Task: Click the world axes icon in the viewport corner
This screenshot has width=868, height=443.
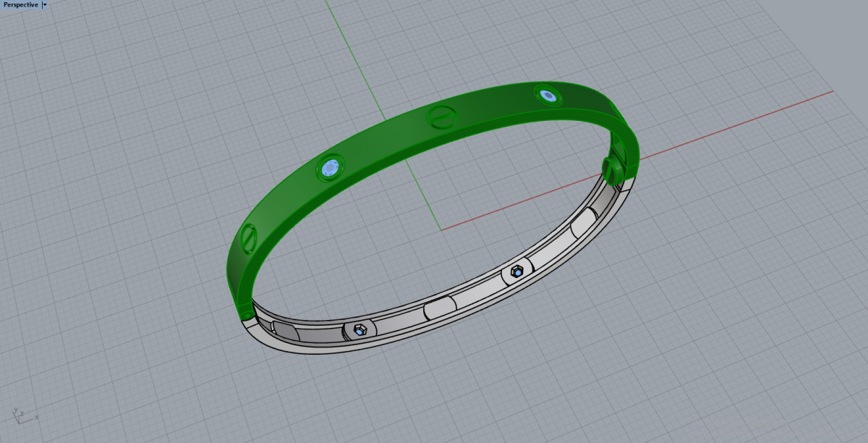Action: [x=24, y=415]
